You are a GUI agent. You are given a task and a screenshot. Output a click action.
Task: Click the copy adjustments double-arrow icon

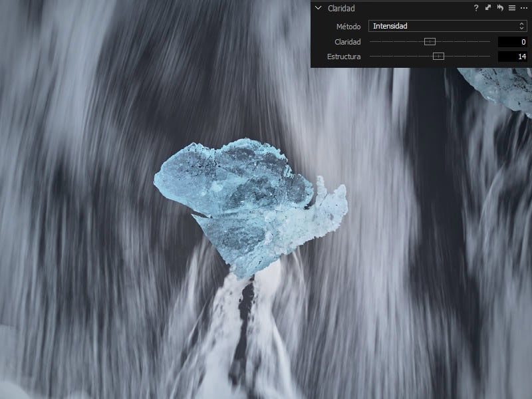[488, 8]
